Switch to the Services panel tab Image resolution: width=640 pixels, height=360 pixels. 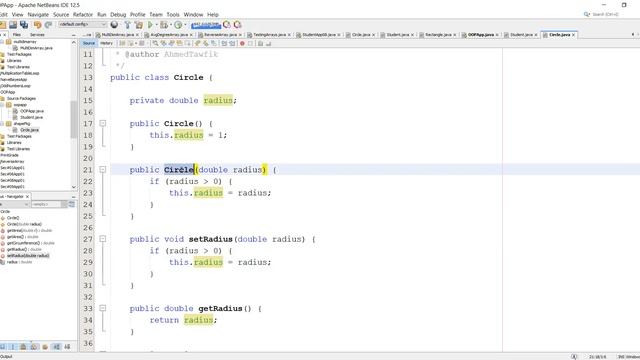click(x=37, y=35)
